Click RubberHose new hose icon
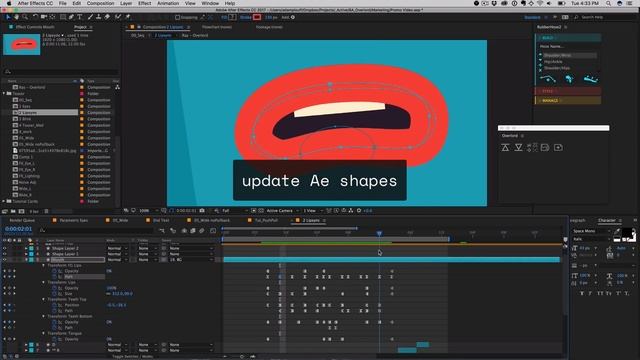 click(548, 78)
